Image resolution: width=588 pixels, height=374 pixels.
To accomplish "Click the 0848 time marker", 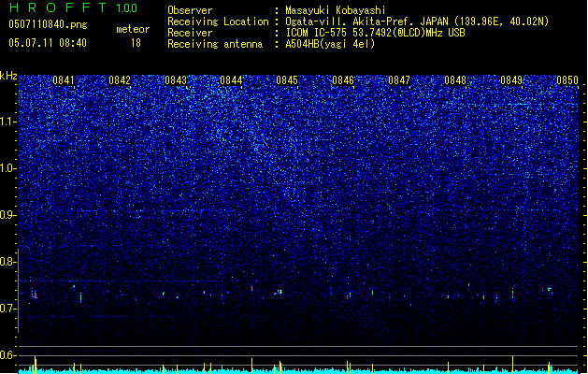I will (455, 80).
